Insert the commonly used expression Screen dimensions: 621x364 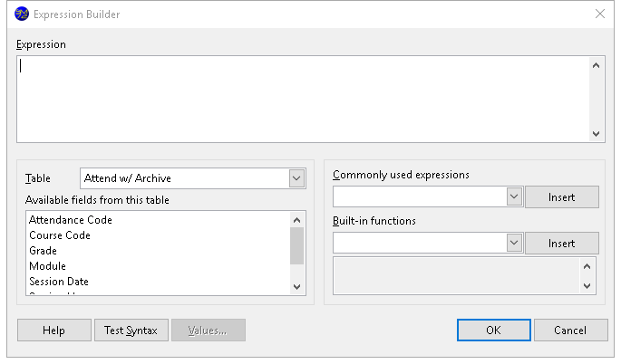point(561,196)
